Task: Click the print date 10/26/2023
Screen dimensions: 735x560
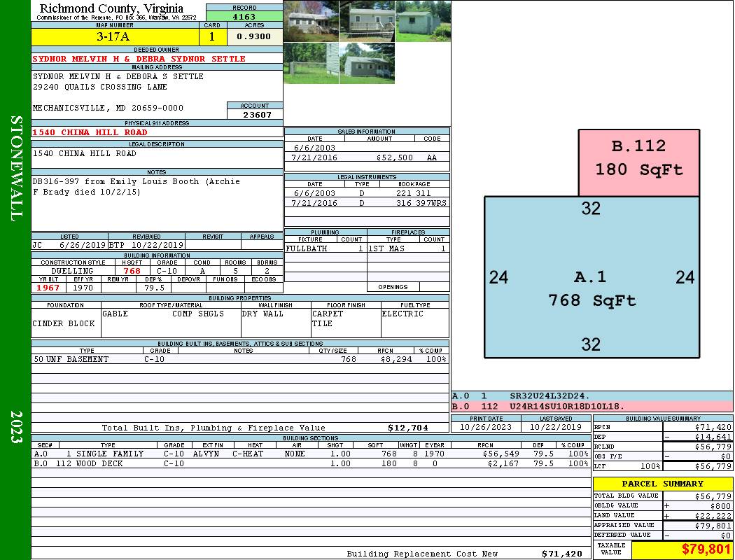Action: (x=486, y=427)
